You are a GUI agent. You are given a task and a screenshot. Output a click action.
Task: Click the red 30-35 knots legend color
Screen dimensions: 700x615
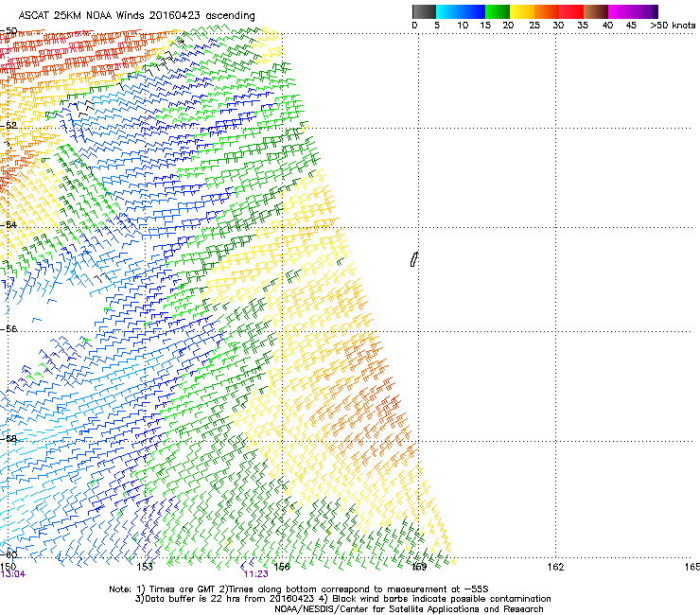click(571, 11)
